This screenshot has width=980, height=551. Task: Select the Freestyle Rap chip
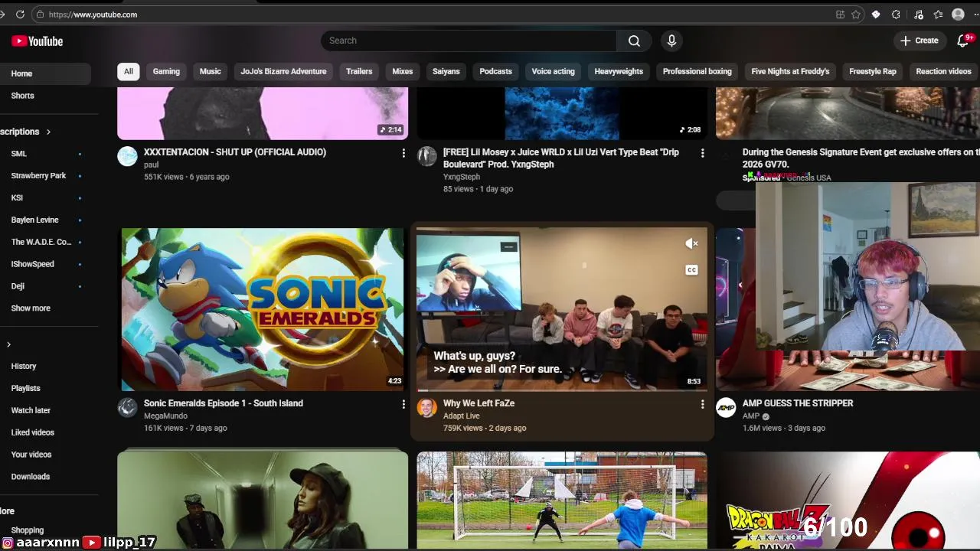pos(873,71)
